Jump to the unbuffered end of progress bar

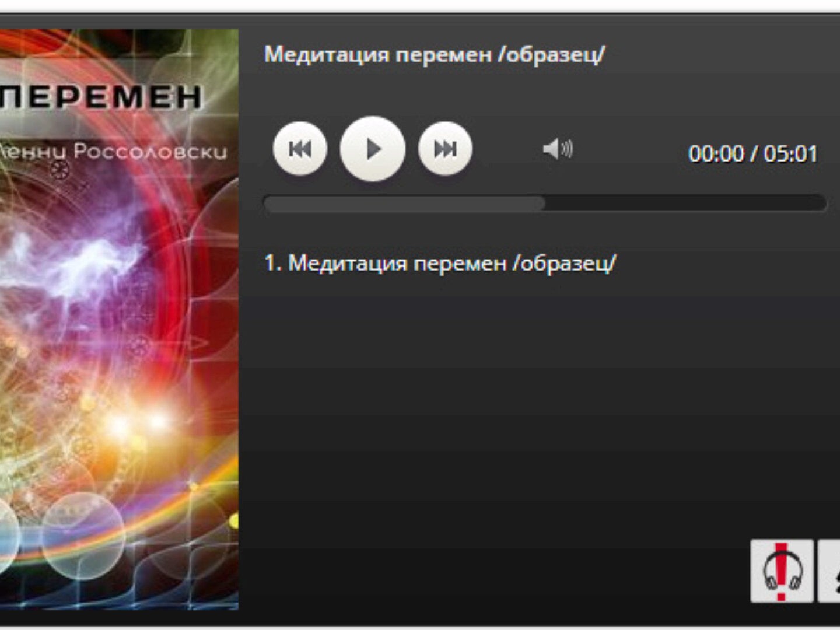coord(686,204)
